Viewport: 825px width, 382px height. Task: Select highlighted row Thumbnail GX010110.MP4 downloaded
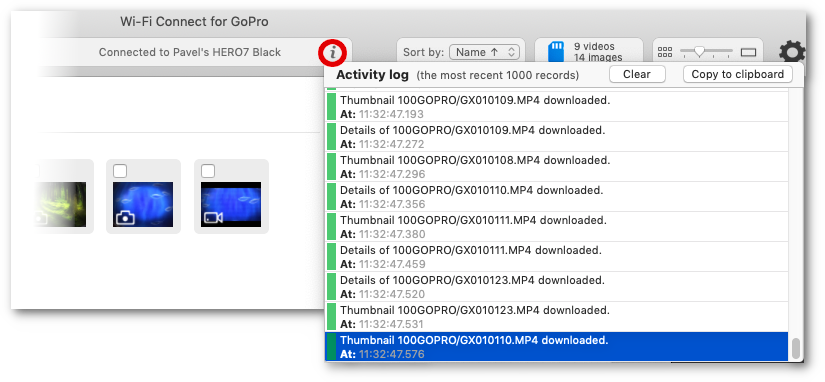point(557,347)
